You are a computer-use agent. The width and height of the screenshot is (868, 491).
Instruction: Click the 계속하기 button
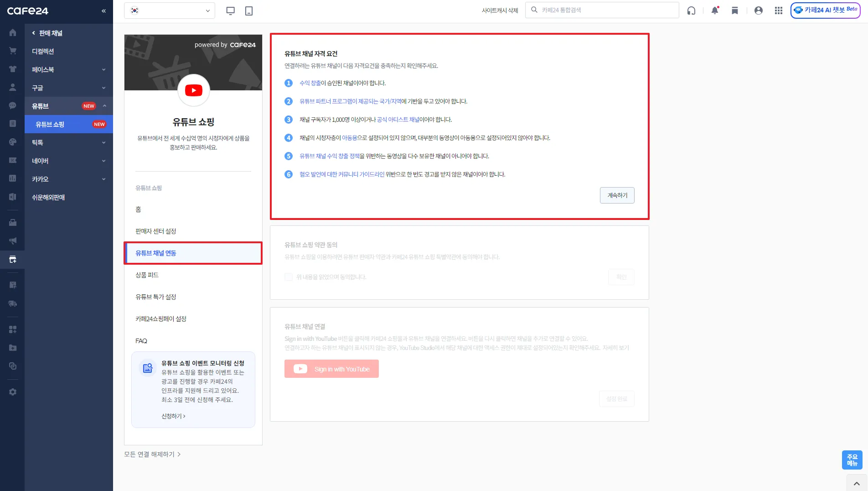coord(617,195)
